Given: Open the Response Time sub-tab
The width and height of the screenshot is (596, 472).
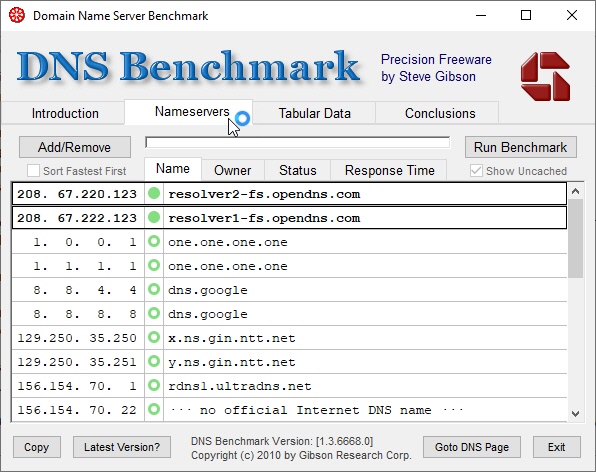Looking at the screenshot, I should click(389, 170).
